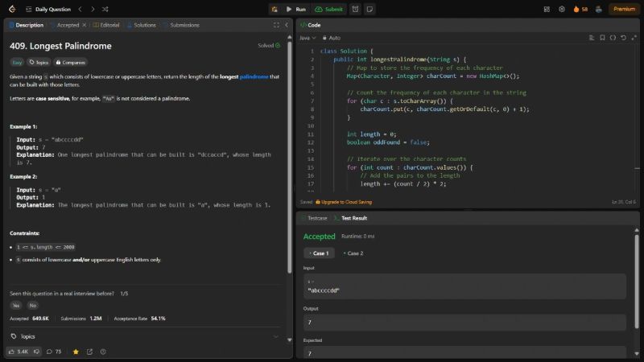This screenshot has height=362, width=644.
Task: Open the Java language dropdown
Action: pos(308,38)
